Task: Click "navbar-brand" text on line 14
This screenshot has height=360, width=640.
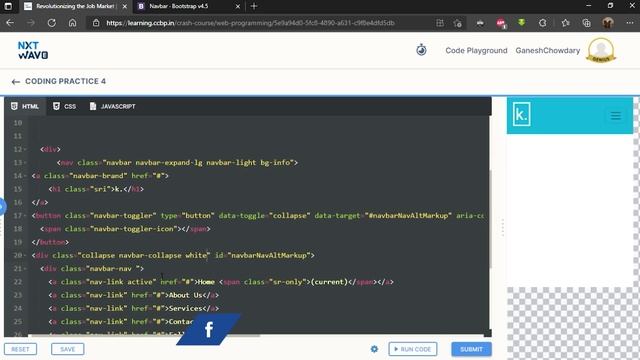Action: point(98,176)
